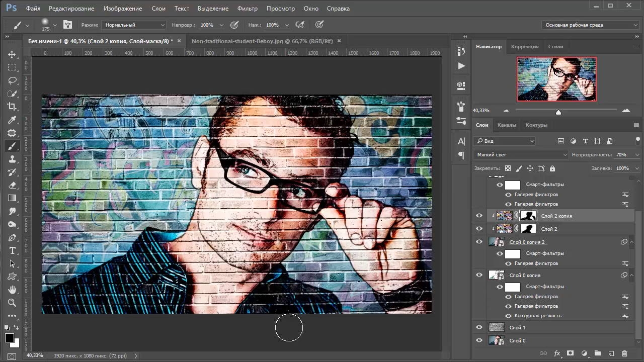
Task: Click the Add layer style fx icon
Action: [557, 353]
